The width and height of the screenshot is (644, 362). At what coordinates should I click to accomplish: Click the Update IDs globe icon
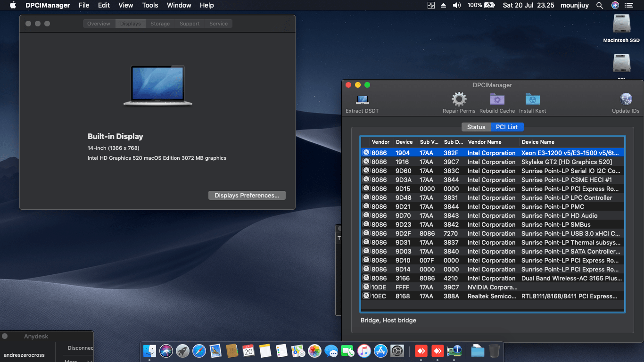(626, 99)
